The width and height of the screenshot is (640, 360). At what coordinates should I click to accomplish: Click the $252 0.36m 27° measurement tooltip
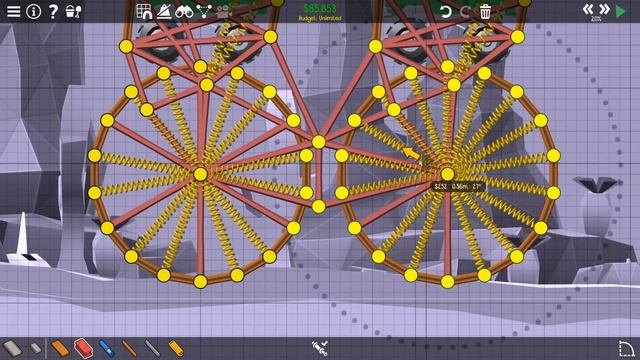click(458, 187)
